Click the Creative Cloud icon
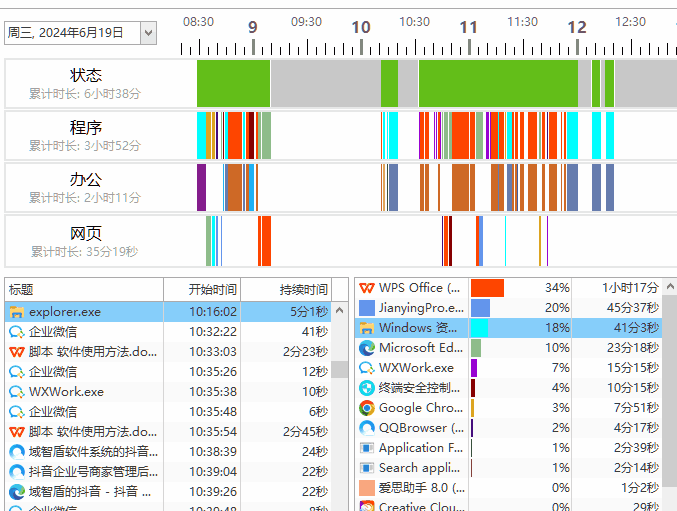This screenshot has height=511, width=677. tap(367, 506)
